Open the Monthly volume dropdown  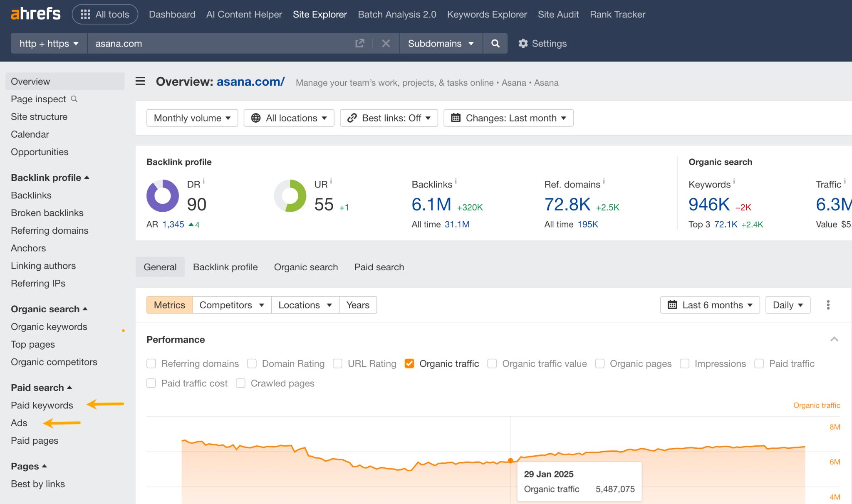pos(191,118)
